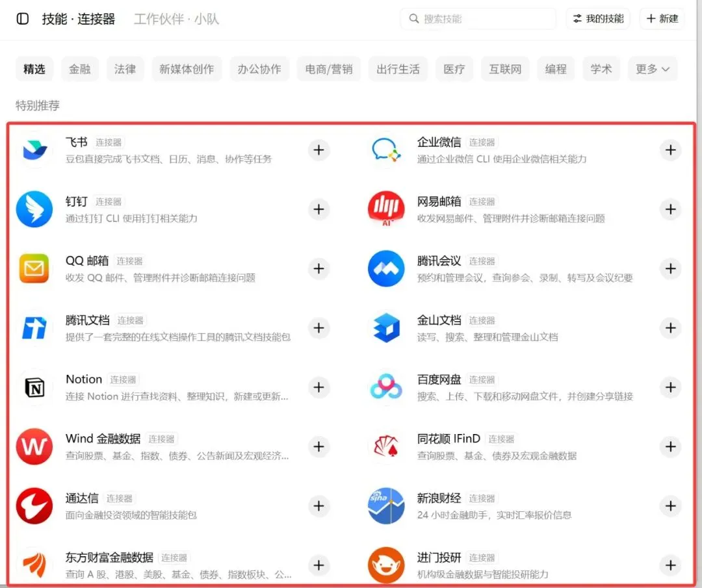Add the 腾讯文档 connector with plus
The width and height of the screenshot is (702, 588).
coord(318,328)
